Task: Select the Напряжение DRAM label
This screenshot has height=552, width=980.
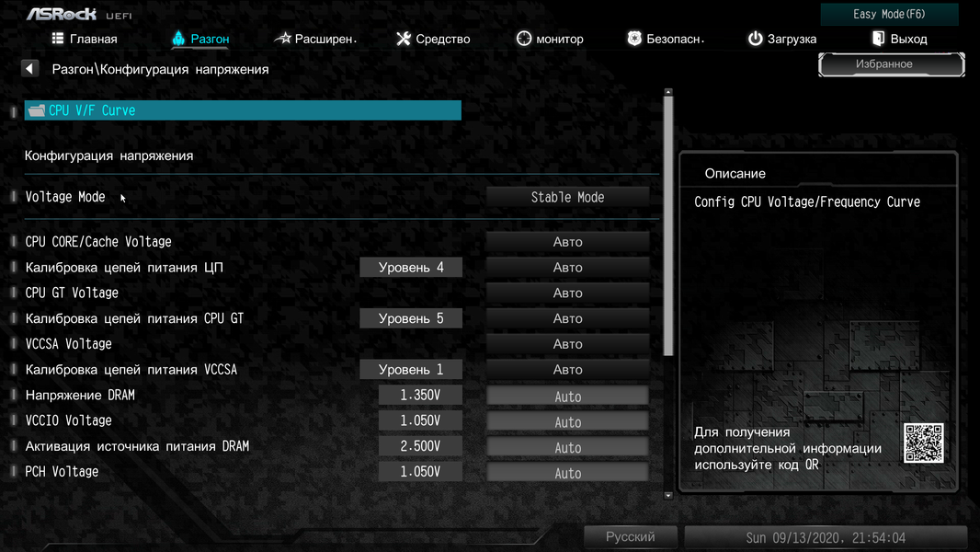Action: tap(80, 395)
